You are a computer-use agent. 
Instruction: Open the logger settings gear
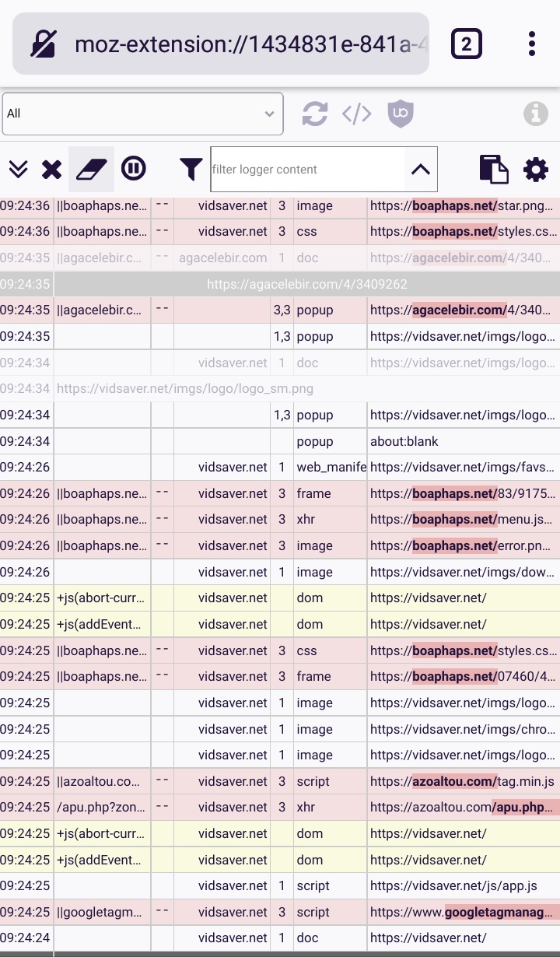[x=536, y=169]
